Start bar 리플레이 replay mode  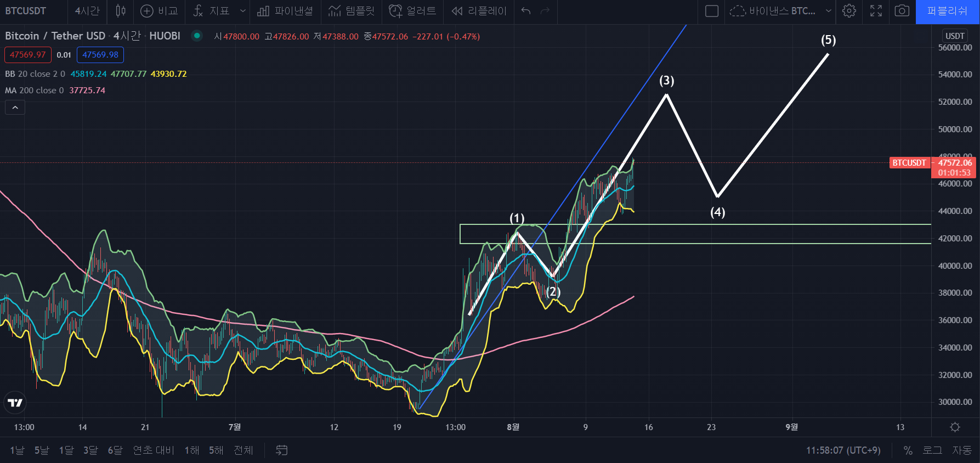click(x=479, y=11)
